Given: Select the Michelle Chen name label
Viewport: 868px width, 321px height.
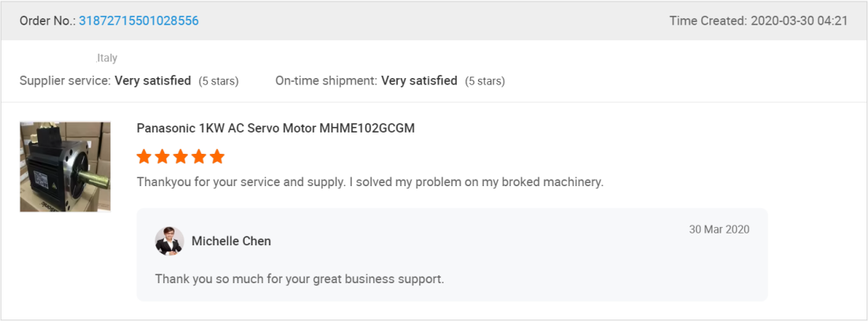Looking at the screenshot, I should (231, 241).
